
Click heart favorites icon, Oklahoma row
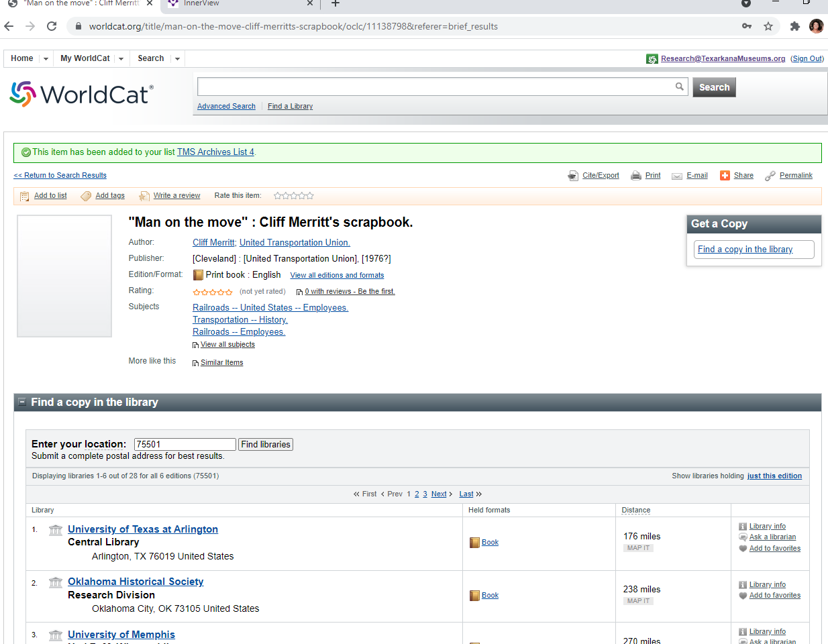click(x=743, y=596)
